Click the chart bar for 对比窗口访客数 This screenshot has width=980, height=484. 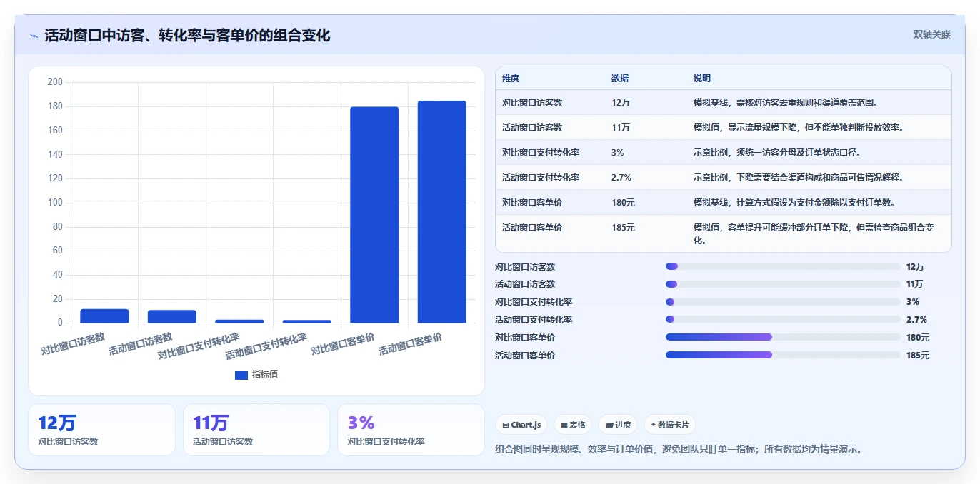[x=104, y=316]
